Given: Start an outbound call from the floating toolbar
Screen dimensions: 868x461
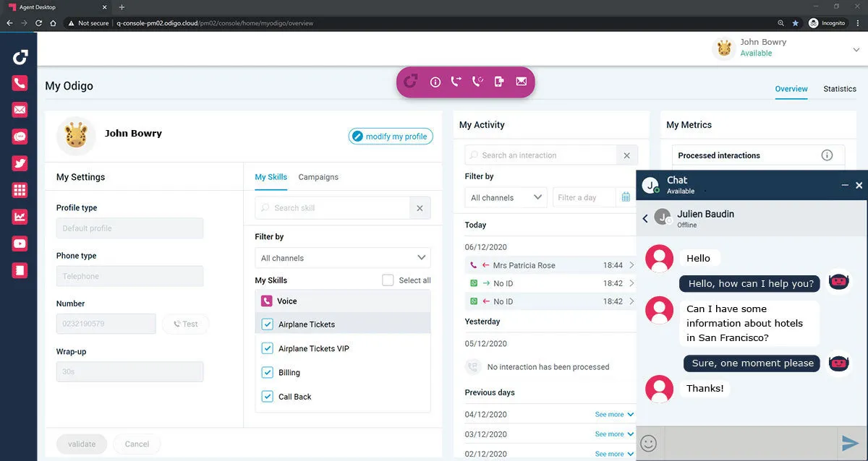Looking at the screenshot, I should point(456,82).
